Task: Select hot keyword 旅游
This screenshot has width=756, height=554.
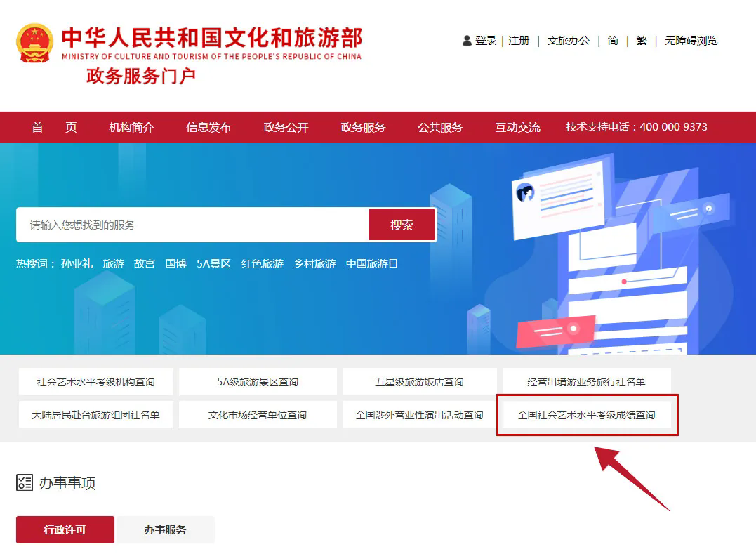Action: 113,264
